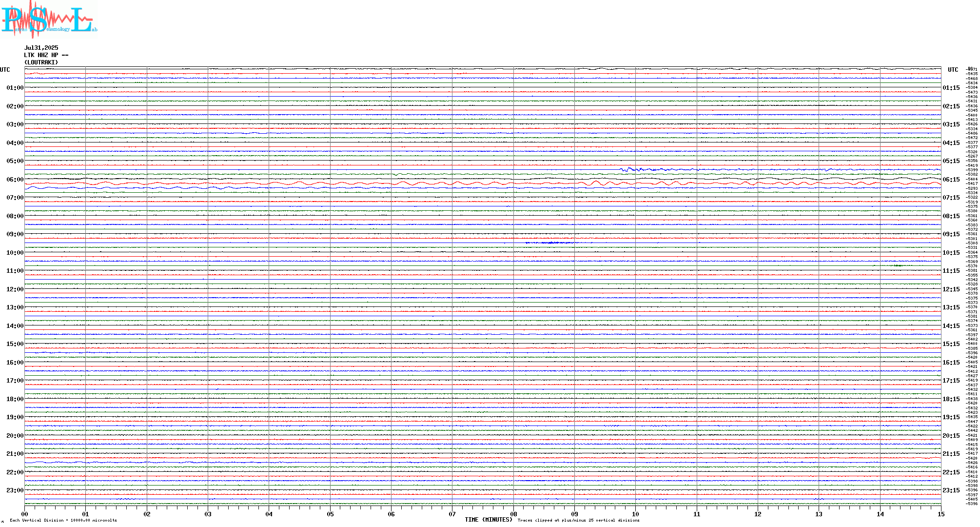Click the 07:00 hour label
Image resolution: width=980 pixels, height=527 pixels.
(15, 198)
